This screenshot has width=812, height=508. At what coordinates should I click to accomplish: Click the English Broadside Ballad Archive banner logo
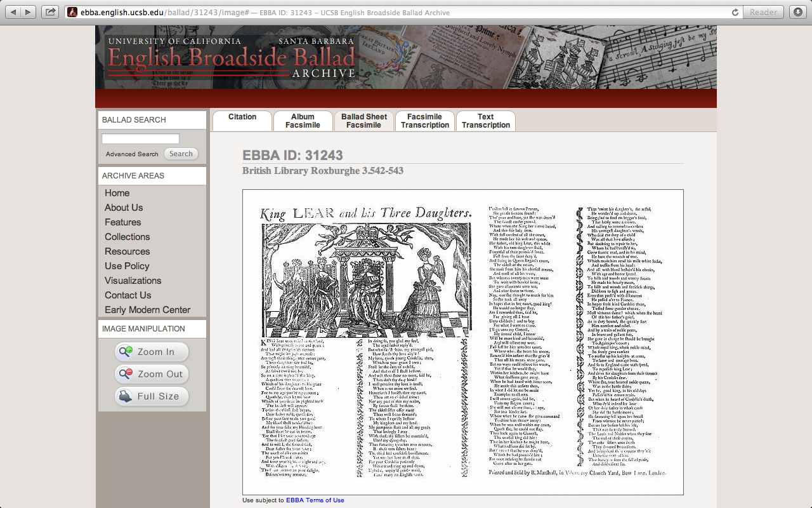tap(231, 58)
